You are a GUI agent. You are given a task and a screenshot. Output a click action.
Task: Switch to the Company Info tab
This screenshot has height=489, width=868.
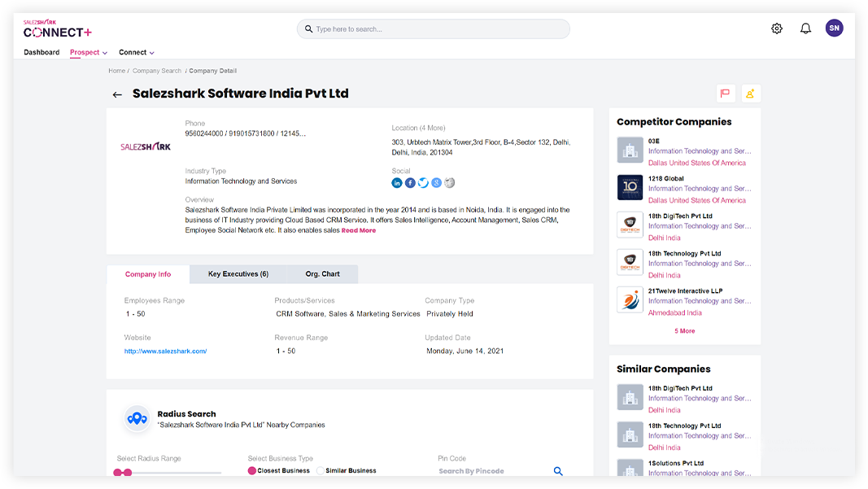[x=148, y=274]
